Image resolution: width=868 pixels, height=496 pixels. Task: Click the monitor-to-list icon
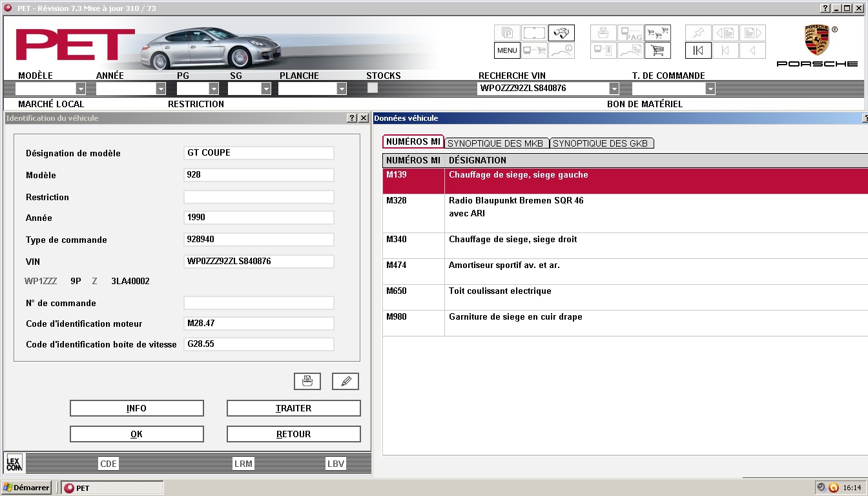[604, 50]
